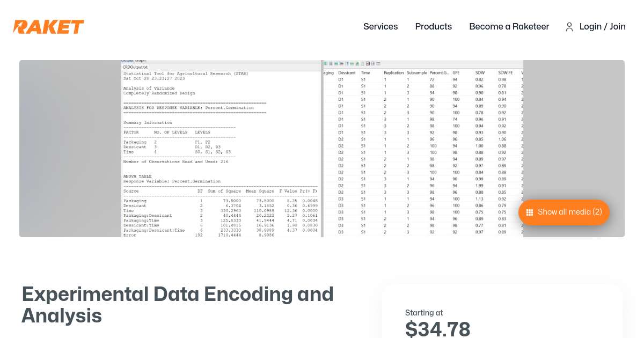The height and width of the screenshot is (338, 644).
Task: Click the first green toolbar icon in data grid
Action: click(x=326, y=63)
